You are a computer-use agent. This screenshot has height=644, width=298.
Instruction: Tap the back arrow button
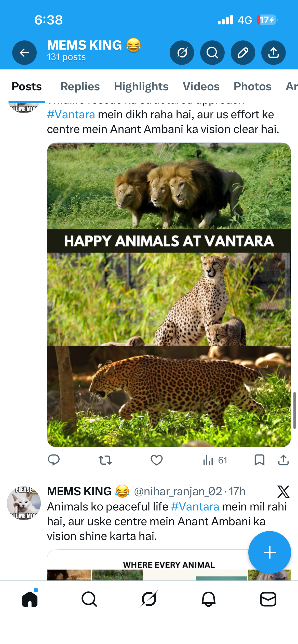(24, 53)
